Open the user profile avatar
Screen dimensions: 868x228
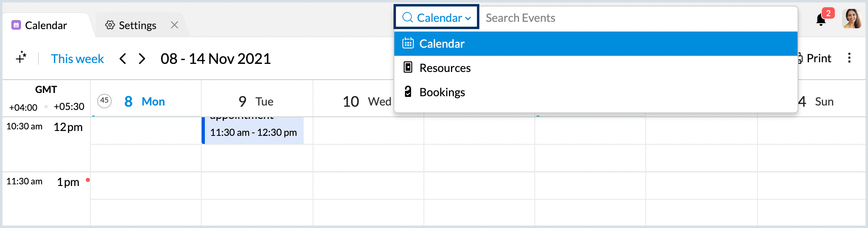tap(852, 19)
